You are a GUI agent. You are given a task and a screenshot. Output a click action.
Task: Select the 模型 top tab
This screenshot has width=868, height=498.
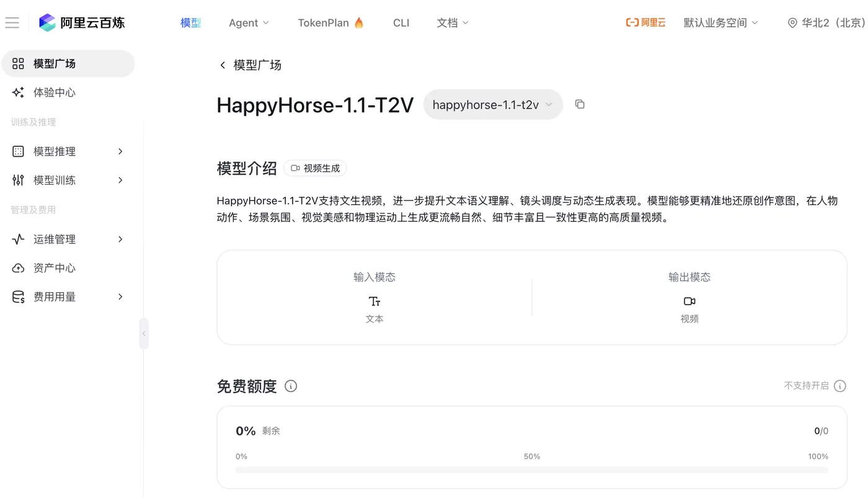pos(190,23)
